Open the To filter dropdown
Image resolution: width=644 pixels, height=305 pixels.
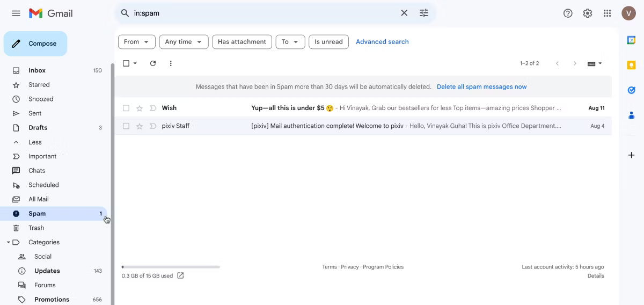click(x=290, y=42)
